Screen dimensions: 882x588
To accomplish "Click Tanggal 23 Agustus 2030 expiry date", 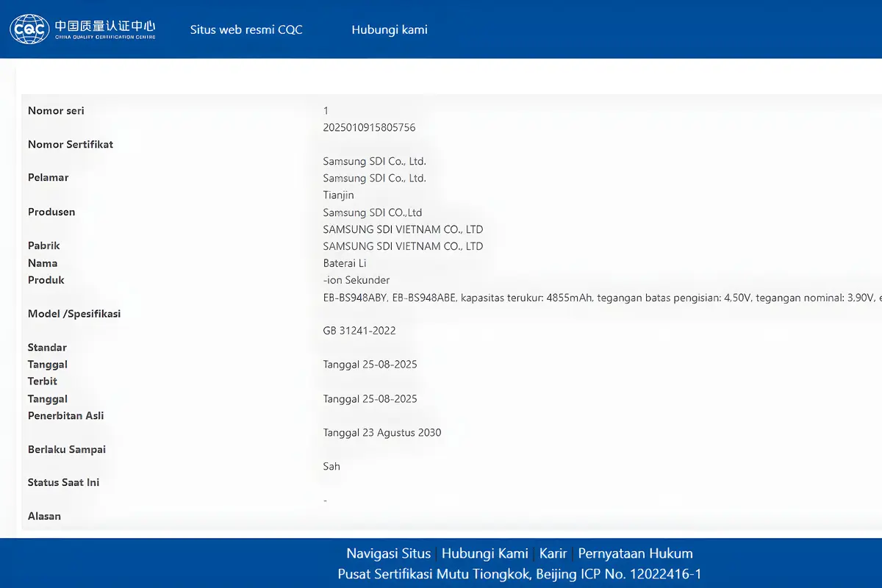I will coord(382,432).
